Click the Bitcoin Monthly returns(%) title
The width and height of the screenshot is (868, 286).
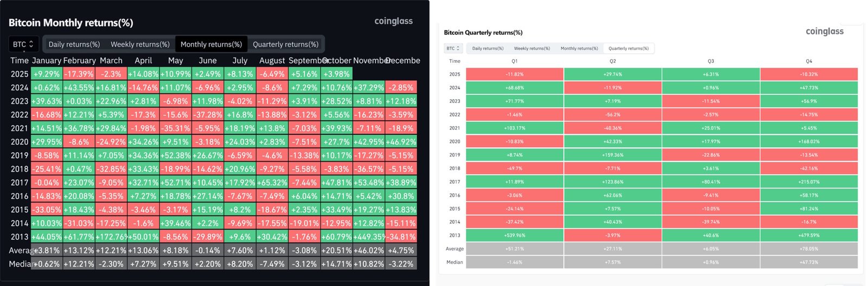click(x=71, y=23)
